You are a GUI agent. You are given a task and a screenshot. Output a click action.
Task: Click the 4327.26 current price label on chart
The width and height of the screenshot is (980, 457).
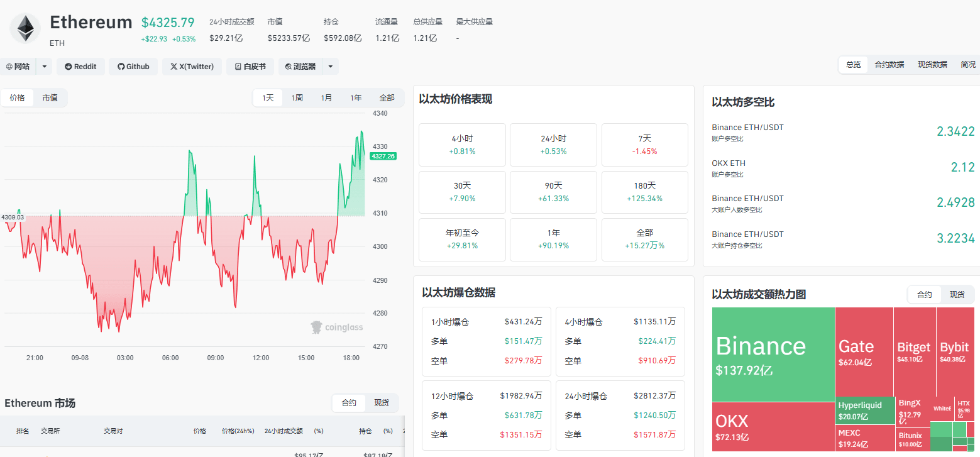coord(383,156)
